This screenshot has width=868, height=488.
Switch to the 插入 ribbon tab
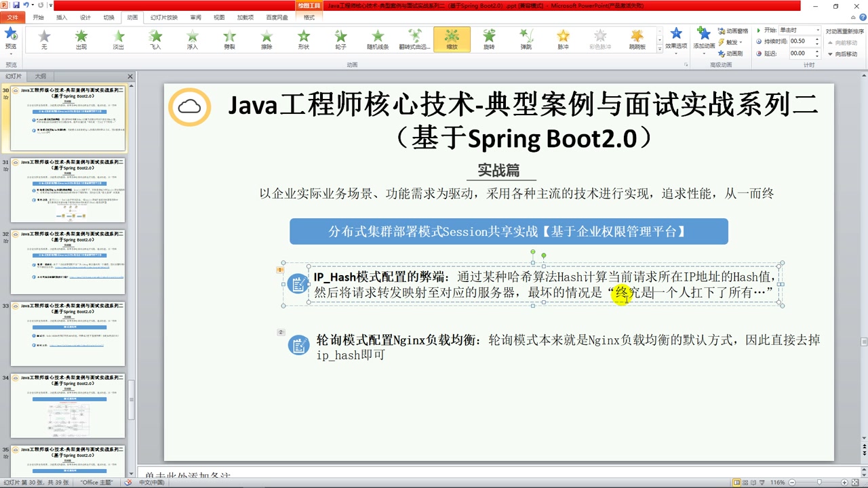tap(62, 18)
